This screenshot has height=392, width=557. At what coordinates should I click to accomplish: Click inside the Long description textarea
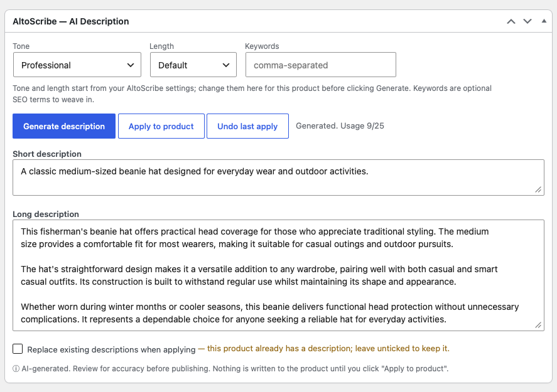(x=279, y=275)
